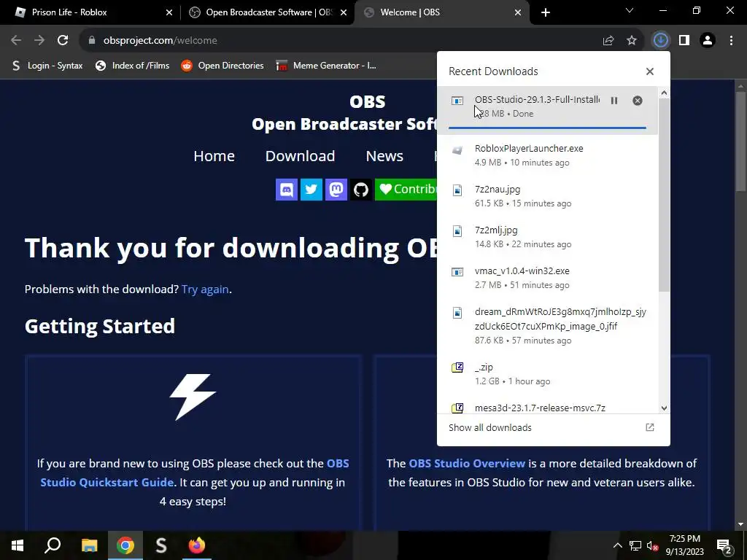Go to the OBS News nav item
The height and width of the screenshot is (560, 747).
(384, 156)
